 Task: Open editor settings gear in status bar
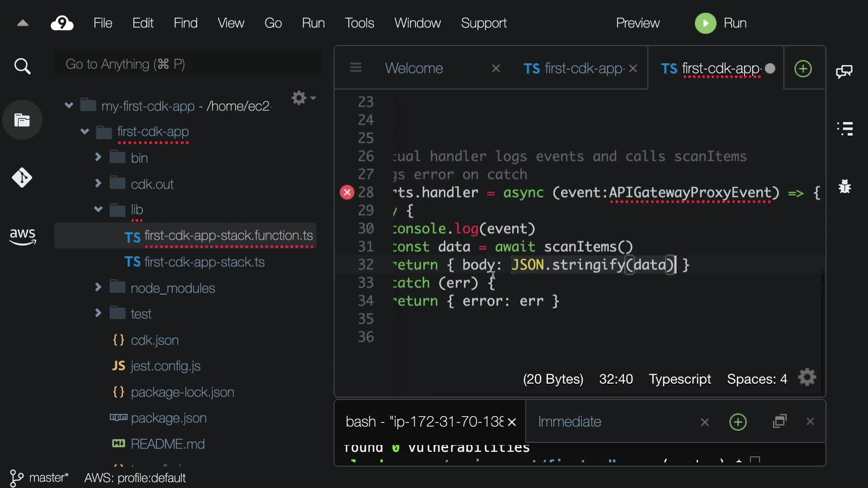coord(807,378)
